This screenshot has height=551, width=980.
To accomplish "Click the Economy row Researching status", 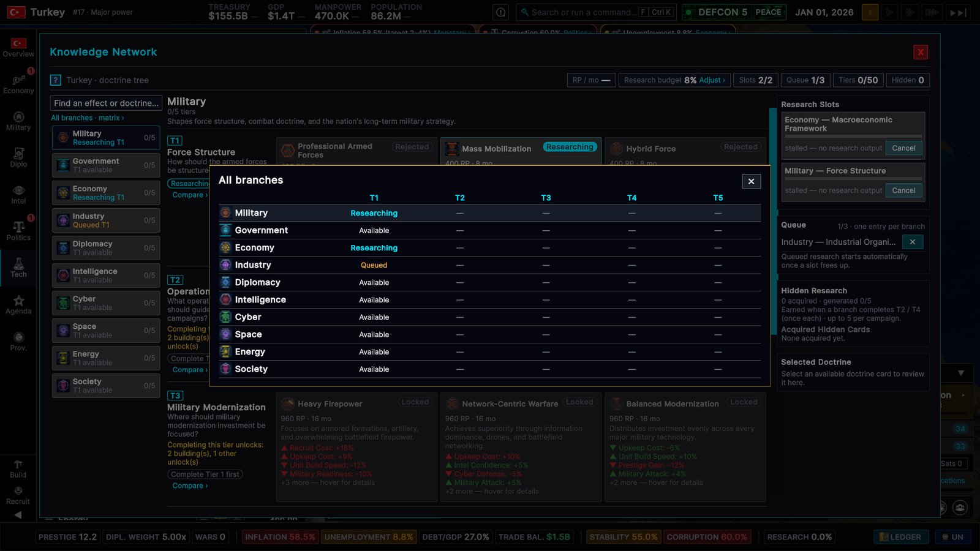I will [374, 248].
